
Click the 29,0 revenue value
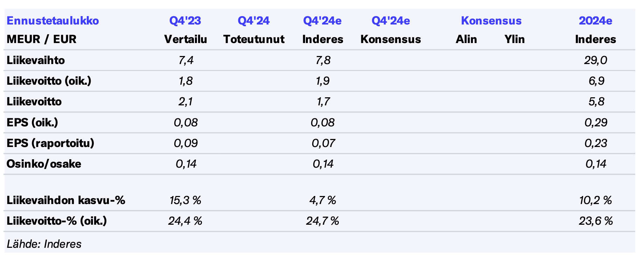(x=595, y=60)
